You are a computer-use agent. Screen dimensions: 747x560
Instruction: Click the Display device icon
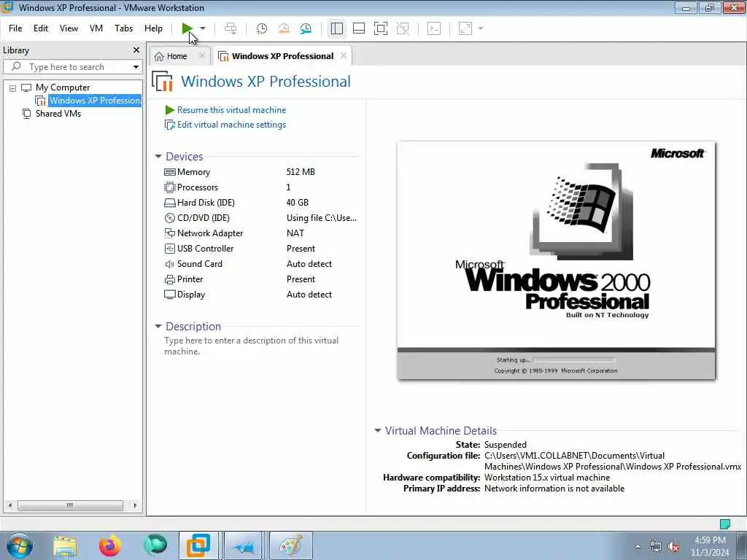pos(169,295)
